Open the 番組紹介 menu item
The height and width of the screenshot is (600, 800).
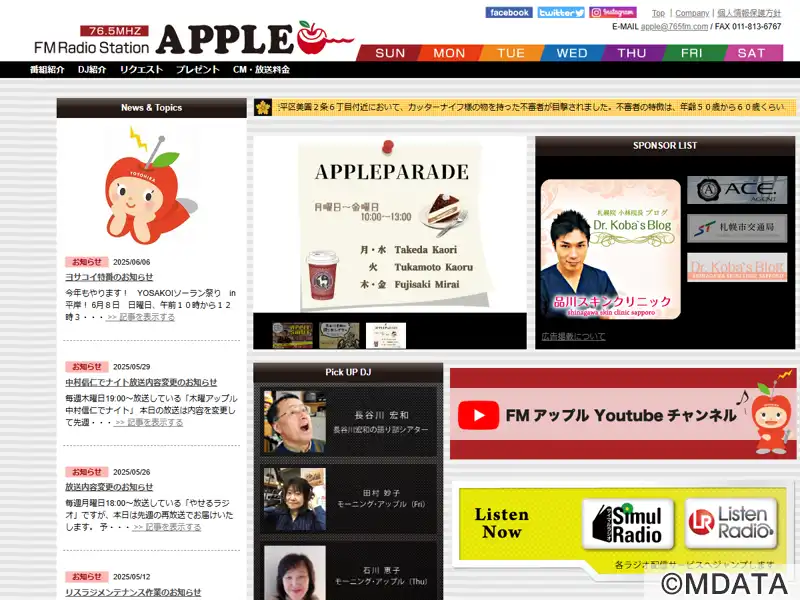click(47, 69)
